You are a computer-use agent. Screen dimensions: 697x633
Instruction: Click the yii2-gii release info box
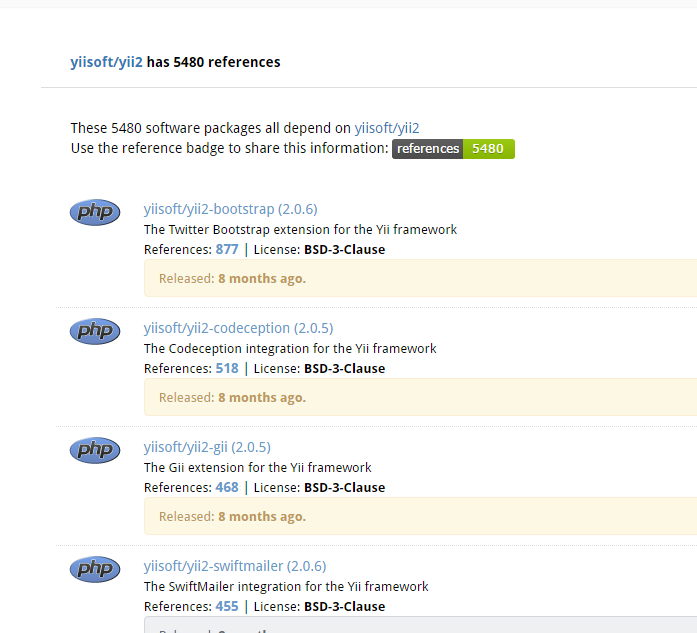420,516
